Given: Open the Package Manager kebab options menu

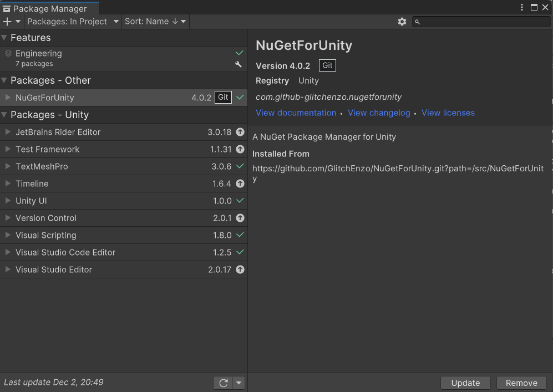Looking at the screenshot, I should [522, 7].
